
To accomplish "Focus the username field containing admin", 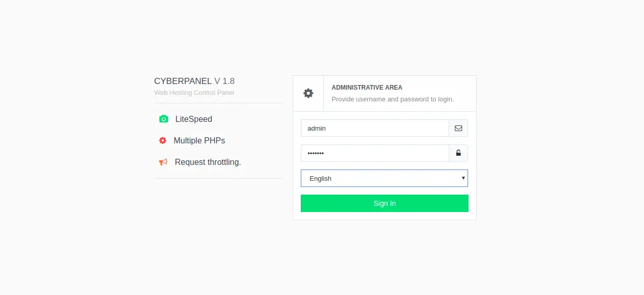I will tap(375, 128).
